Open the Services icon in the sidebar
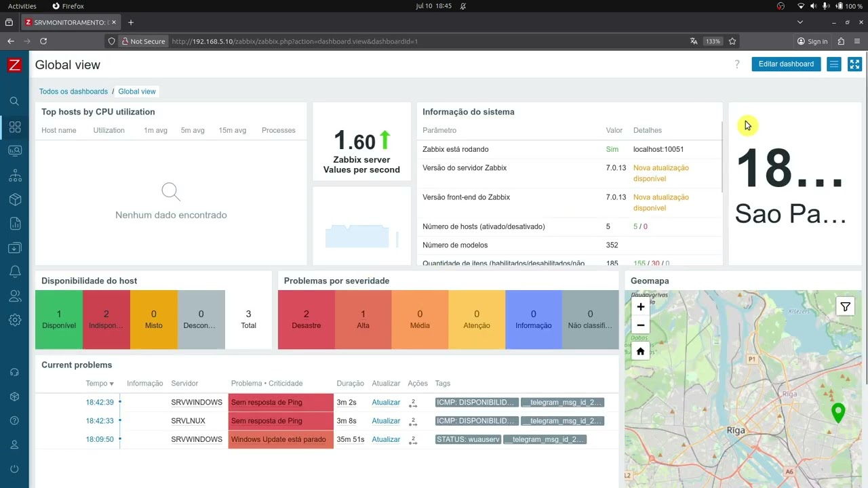This screenshot has height=488, width=868. tap(14, 176)
